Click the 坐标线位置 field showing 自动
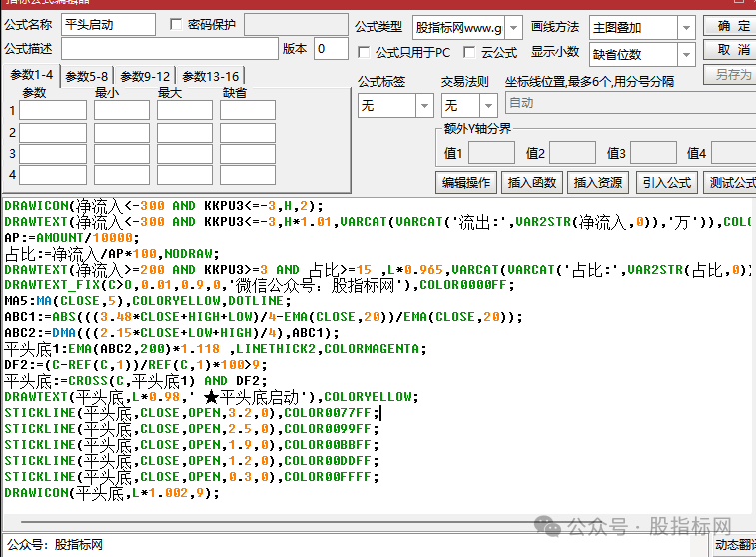756x557 pixels. click(x=630, y=103)
